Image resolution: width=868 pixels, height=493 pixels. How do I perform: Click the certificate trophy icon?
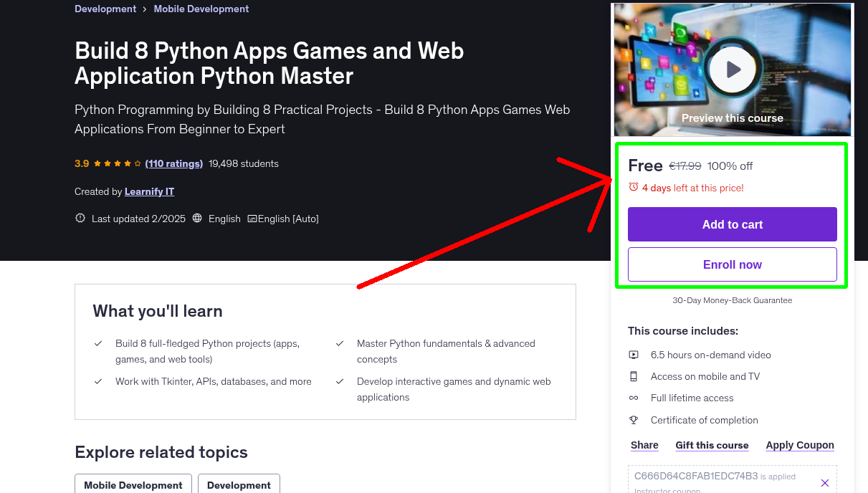pyautogui.click(x=634, y=420)
